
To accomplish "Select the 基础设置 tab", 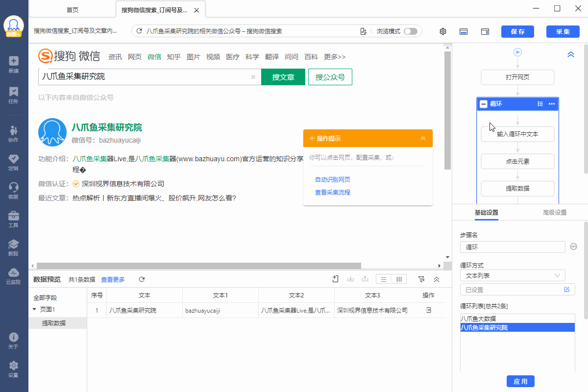I will (487, 213).
